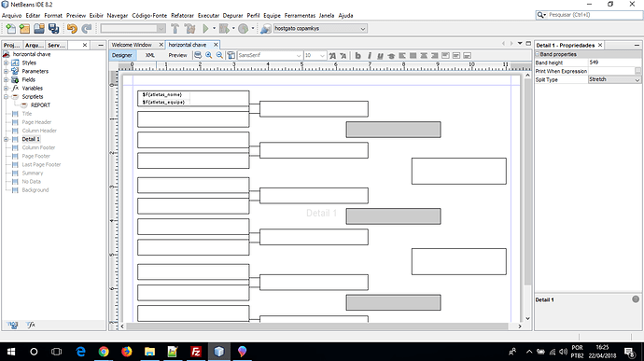Image resolution: width=644 pixels, height=361 pixels.
Task: Toggle strikethrough formatting
Action: pos(391,55)
